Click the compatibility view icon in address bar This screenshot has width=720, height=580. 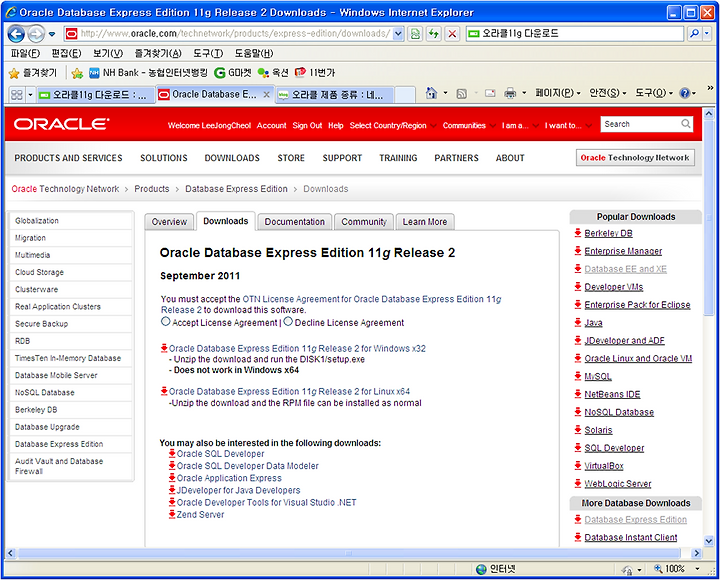tap(415, 34)
